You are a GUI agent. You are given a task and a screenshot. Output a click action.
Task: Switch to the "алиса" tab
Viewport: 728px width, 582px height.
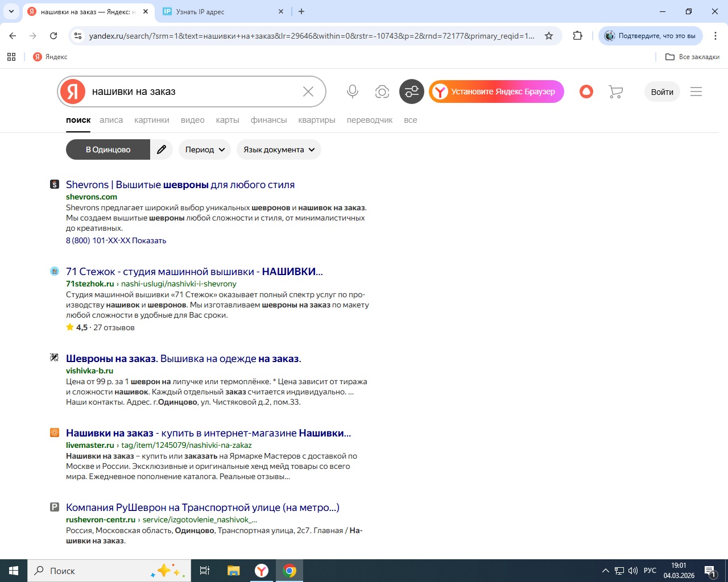(111, 120)
